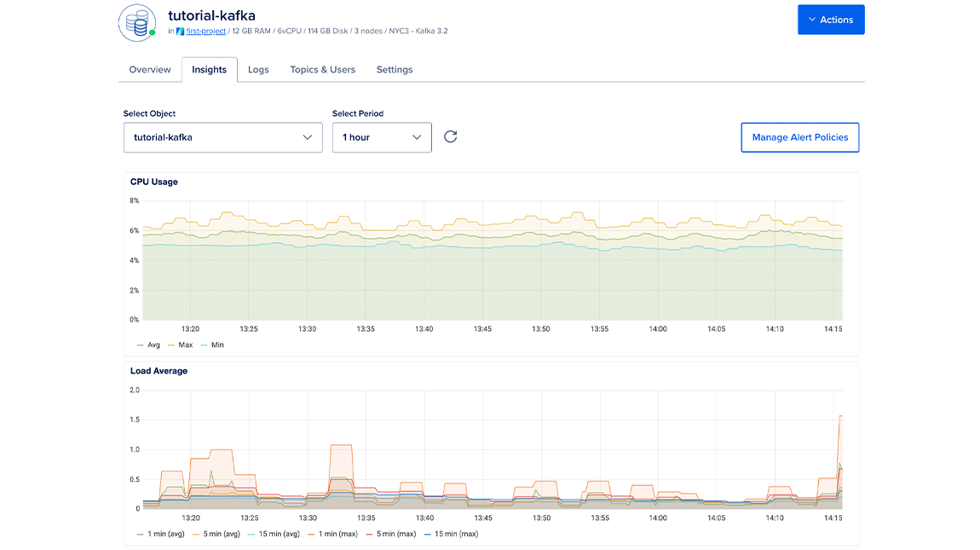Screen dimensions: 980x550
Task: Toggle 15 min (max) legend entry
Action: pyautogui.click(x=451, y=534)
